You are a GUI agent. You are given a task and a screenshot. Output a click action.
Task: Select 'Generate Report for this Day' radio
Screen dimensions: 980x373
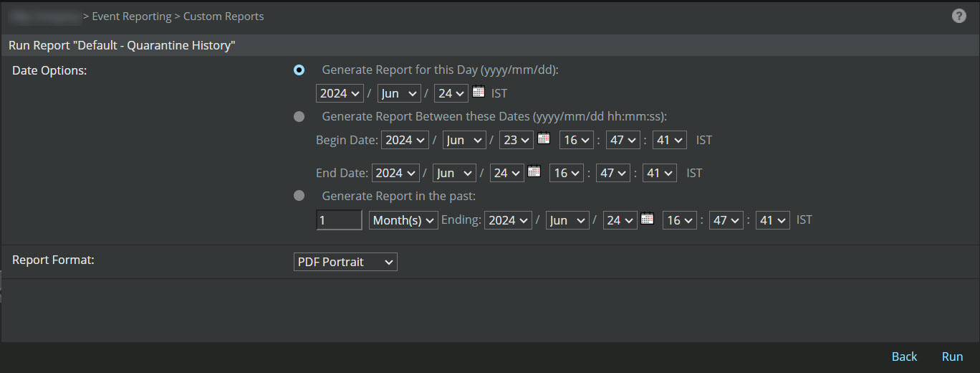pyautogui.click(x=299, y=70)
